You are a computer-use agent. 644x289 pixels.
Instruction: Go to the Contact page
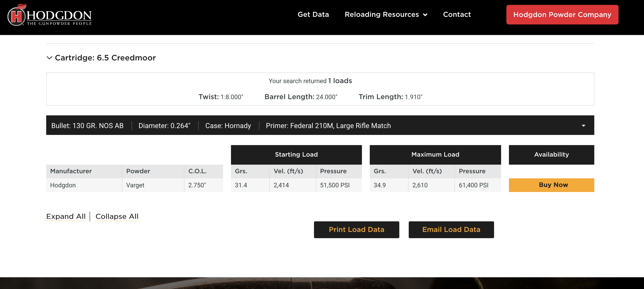(x=457, y=14)
